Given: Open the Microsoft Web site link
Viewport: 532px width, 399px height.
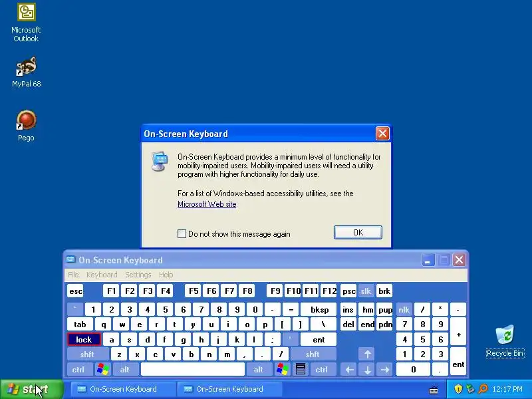Looking at the screenshot, I should pyautogui.click(x=207, y=204).
